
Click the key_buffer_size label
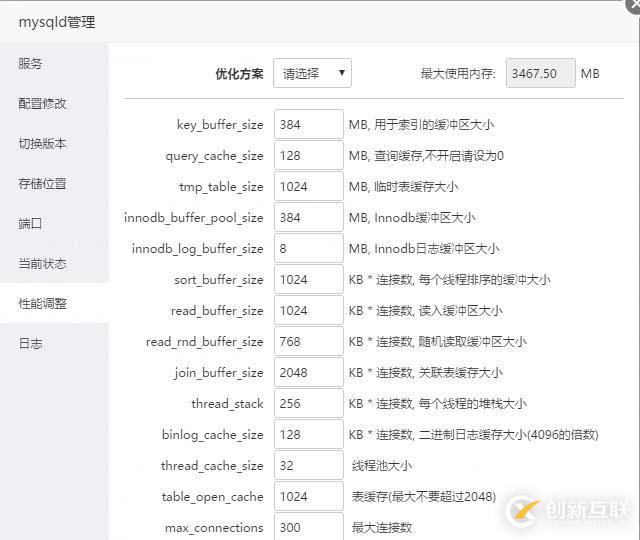tap(220, 125)
